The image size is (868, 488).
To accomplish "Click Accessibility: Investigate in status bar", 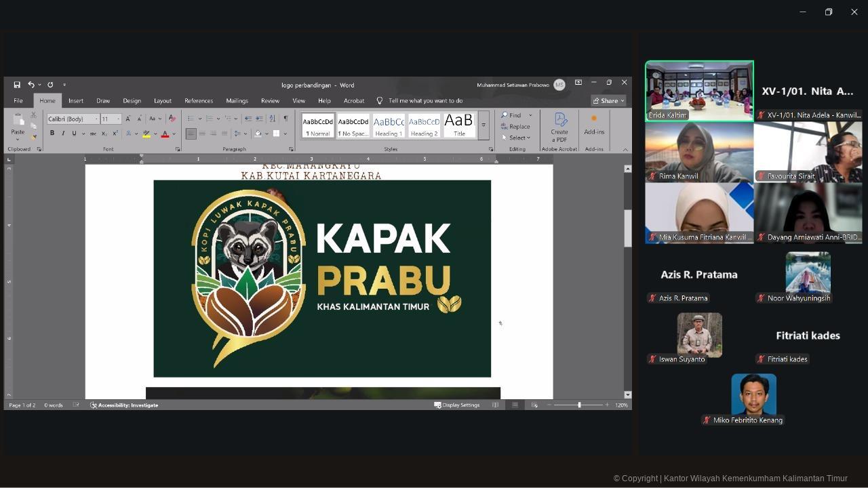I will tap(124, 405).
